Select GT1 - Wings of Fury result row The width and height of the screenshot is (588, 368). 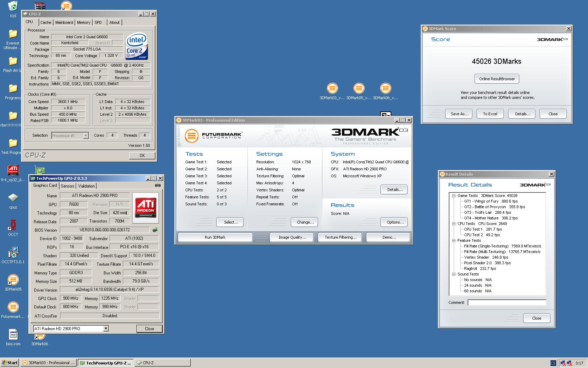tap(491, 202)
